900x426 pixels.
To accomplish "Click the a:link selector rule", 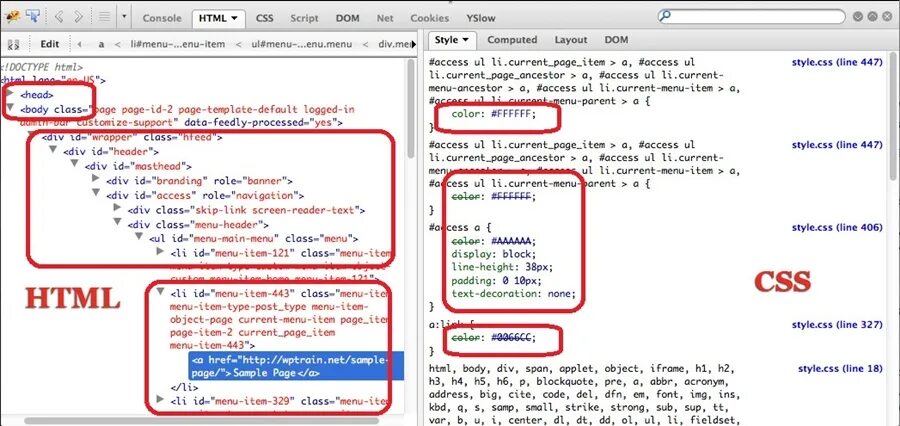I will 454,325.
